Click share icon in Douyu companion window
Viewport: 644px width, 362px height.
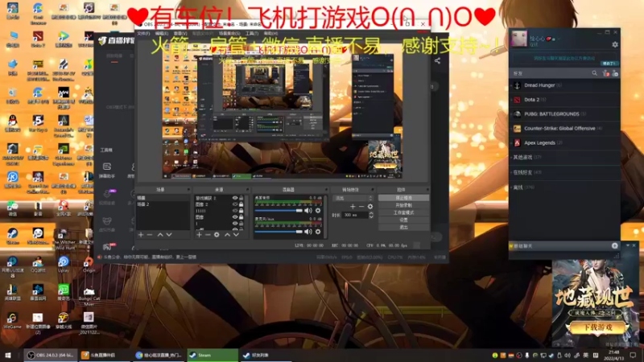point(437,61)
